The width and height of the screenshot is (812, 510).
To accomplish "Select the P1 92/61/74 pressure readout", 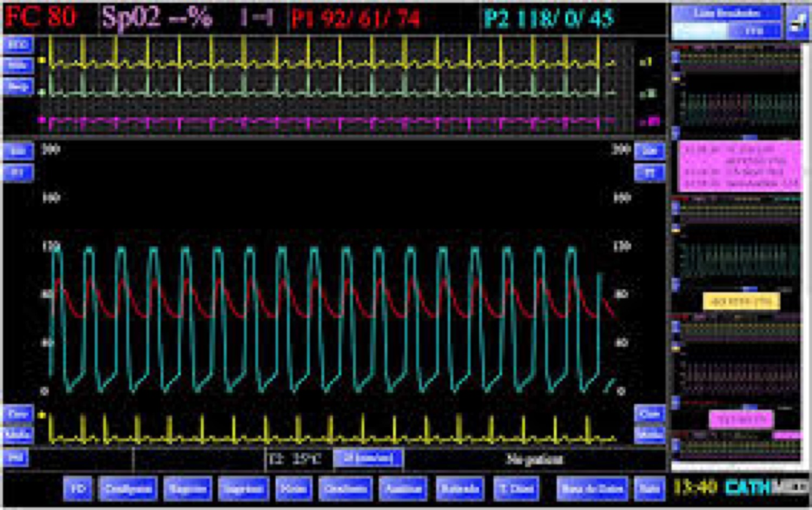I will pyautogui.click(x=355, y=19).
